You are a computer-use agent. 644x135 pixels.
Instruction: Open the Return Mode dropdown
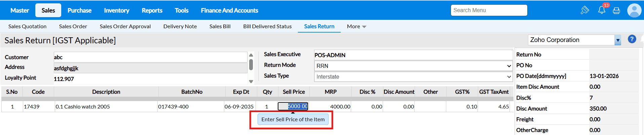pos(413,66)
